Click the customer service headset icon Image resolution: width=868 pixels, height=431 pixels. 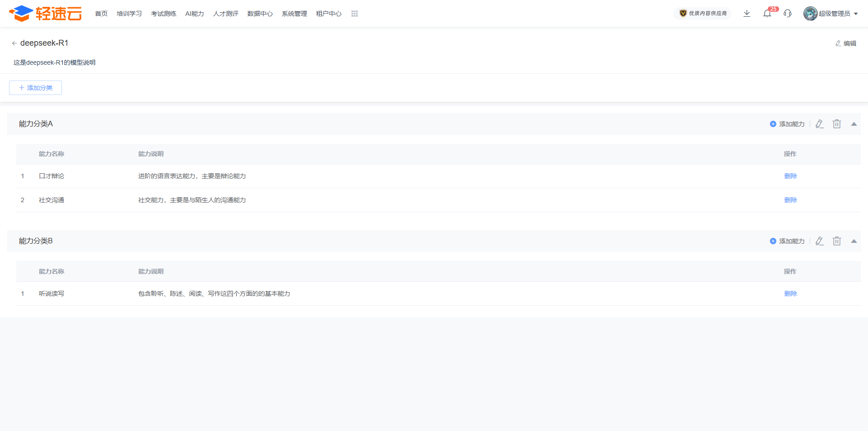pyautogui.click(x=788, y=14)
